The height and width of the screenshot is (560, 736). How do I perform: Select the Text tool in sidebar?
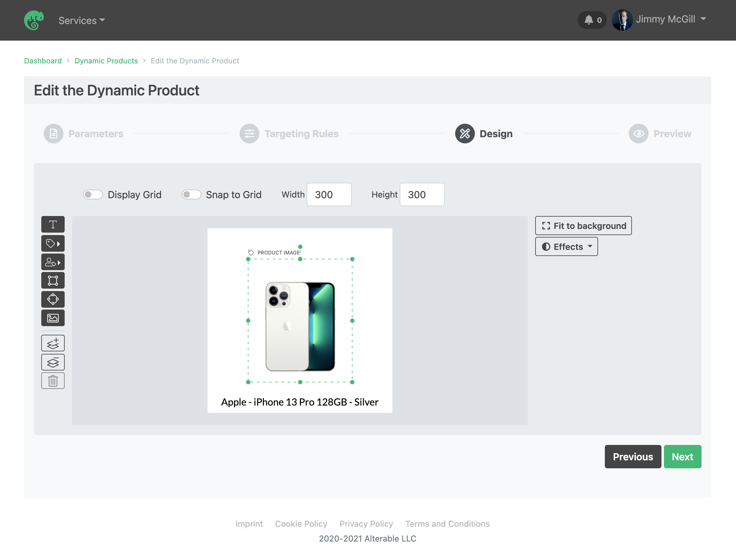coord(53,224)
